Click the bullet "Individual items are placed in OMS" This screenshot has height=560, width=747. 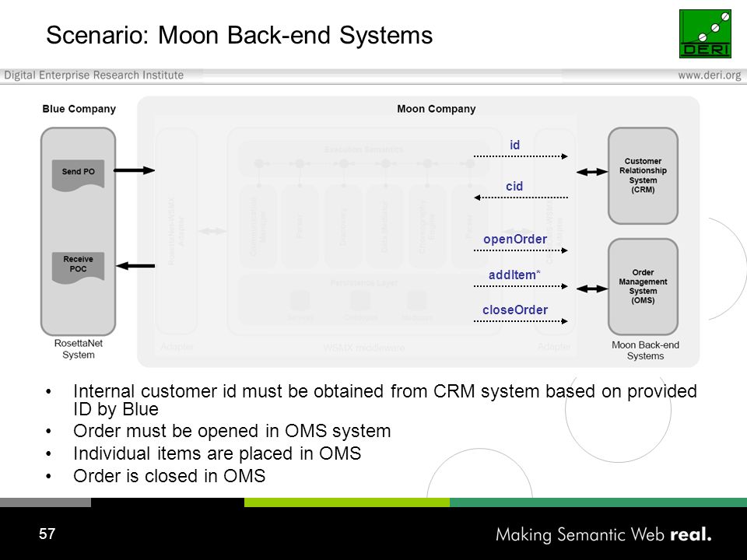click(x=217, y=453)
